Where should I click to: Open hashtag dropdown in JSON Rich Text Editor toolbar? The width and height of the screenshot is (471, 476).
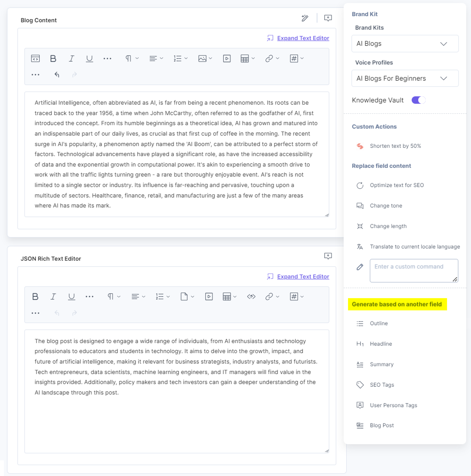pos(297,296)
